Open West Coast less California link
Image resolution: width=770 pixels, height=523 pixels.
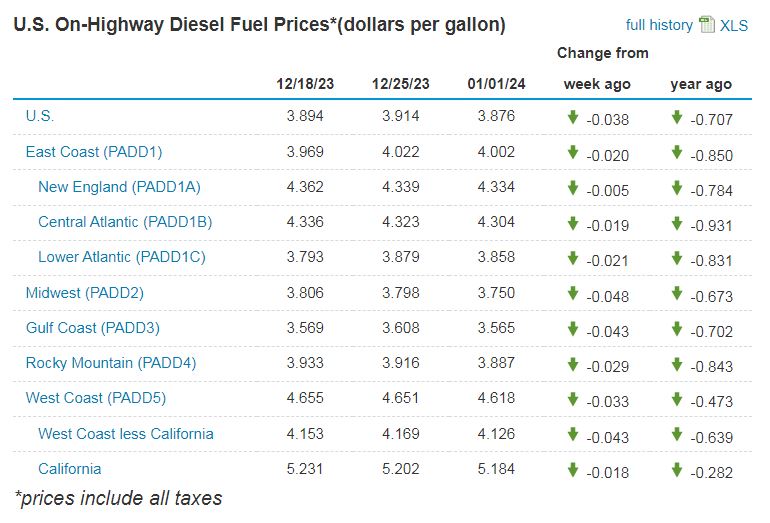coord(126,434)
